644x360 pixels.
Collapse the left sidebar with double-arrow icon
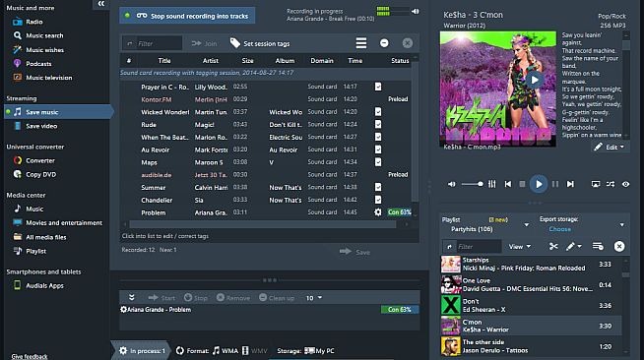pos(101,4)
